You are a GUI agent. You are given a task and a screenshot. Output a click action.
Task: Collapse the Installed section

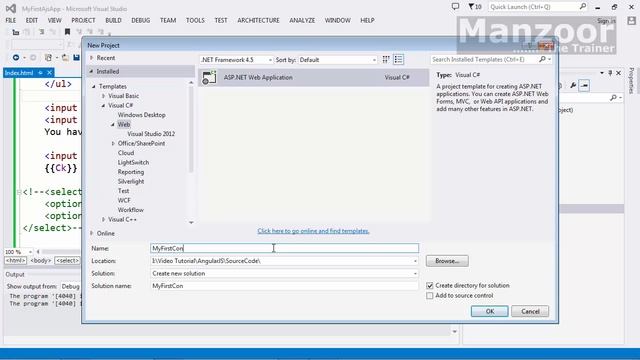(x=91, y=71)
